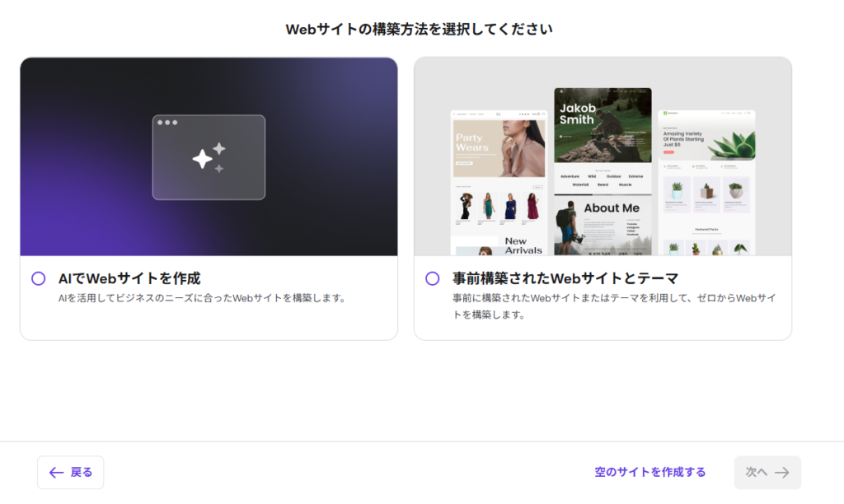
Task: Click the AI website description text
Action: [201, 298]
